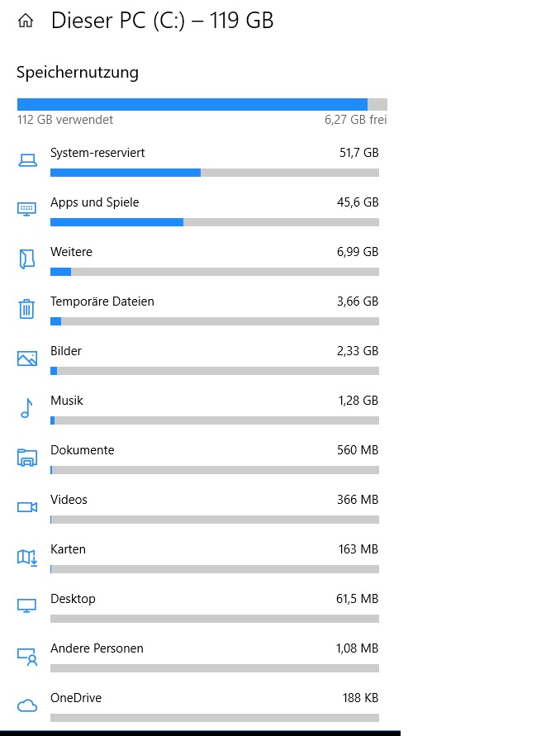560x736 pixels.
Task: Click the home icon beside Dieser PC
Action: click(26, 21)
